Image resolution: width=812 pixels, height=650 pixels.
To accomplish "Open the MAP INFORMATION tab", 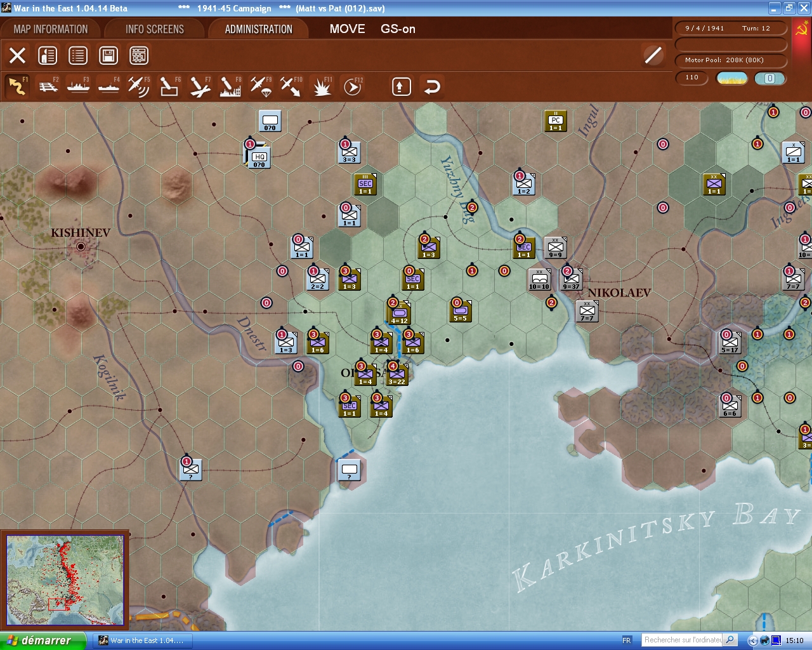I will [51, 29].
